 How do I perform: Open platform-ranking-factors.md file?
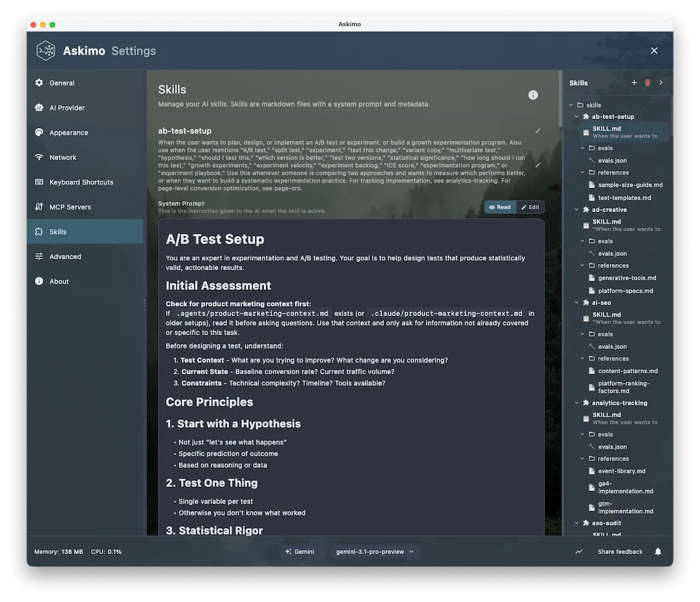tap(621, 387)
